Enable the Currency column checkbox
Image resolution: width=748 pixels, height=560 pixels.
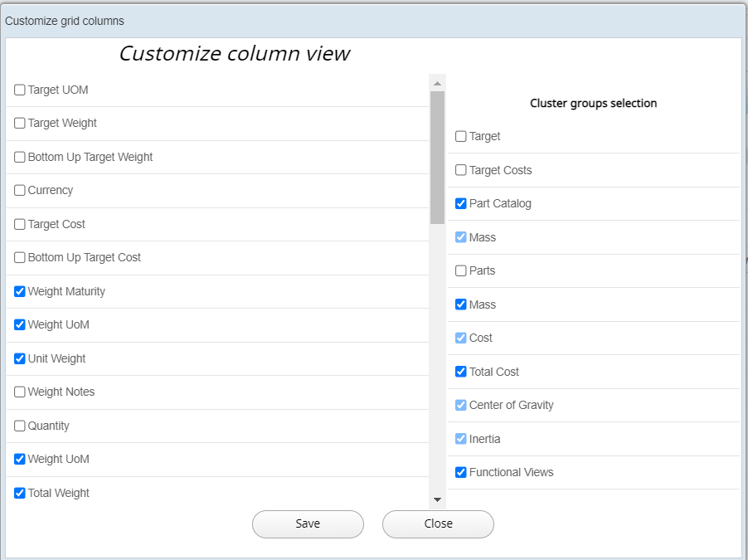(x=20, y=190)
